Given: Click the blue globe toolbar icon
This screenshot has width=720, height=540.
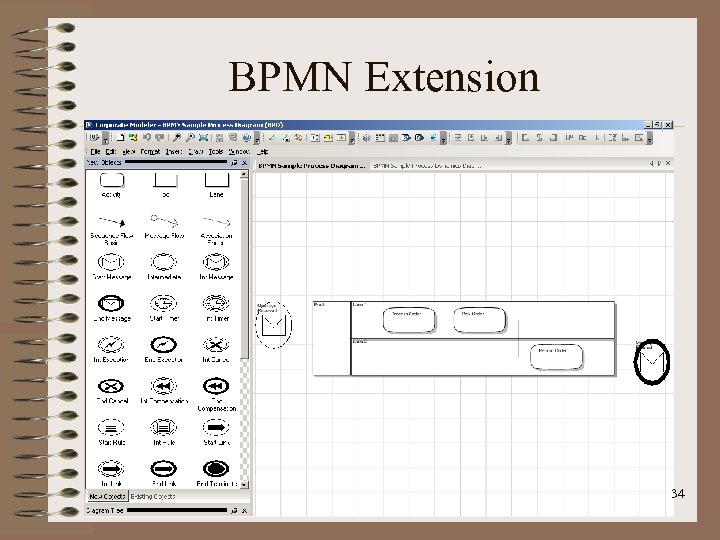Looking at the screenshot, I should pyautogui.click(x=247, y=137).
